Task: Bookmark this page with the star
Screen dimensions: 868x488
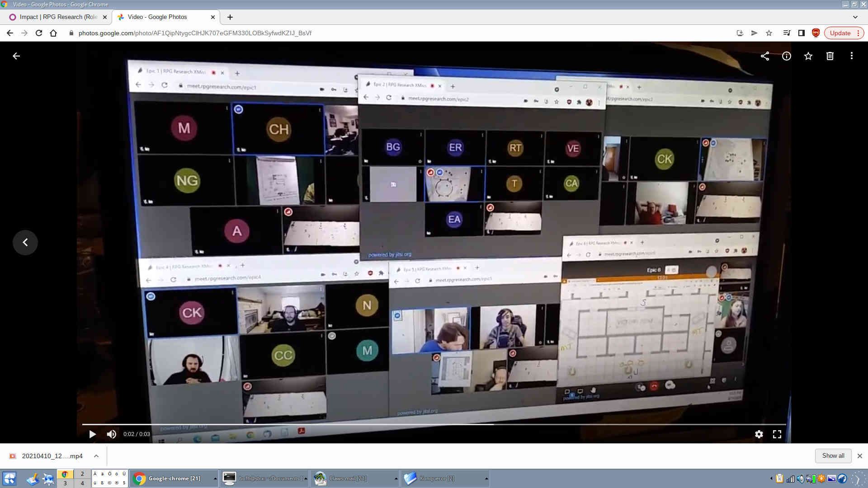Action: coord(769,33)
